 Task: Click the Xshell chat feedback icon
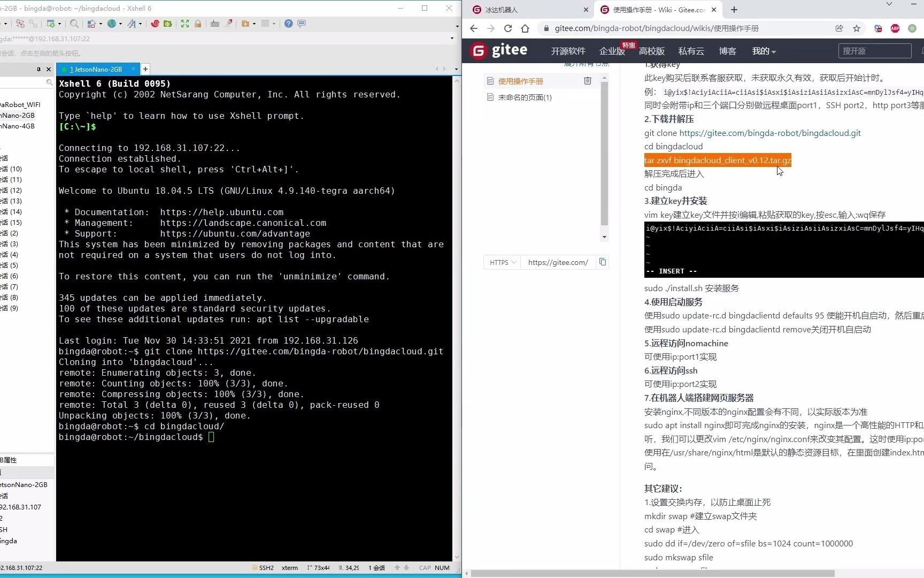(302, 24)
